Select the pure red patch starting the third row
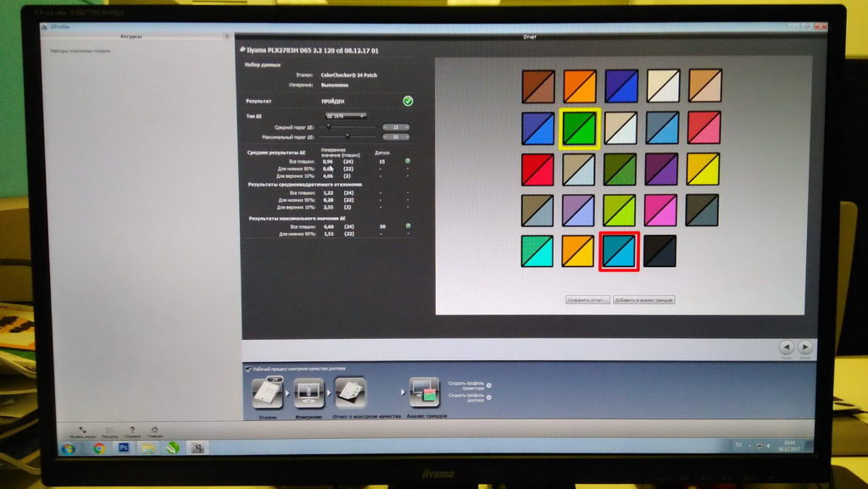The width and height of the screenshot is (868, 489). tap(537, 169)
